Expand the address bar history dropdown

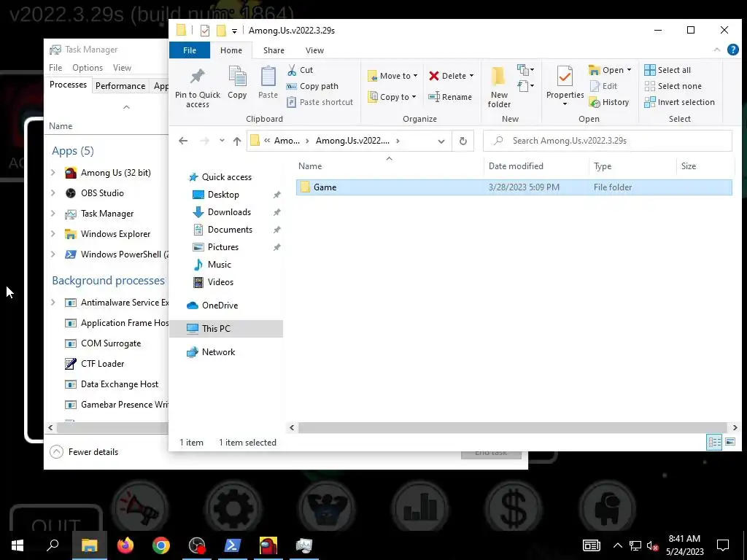click(441, 141)
